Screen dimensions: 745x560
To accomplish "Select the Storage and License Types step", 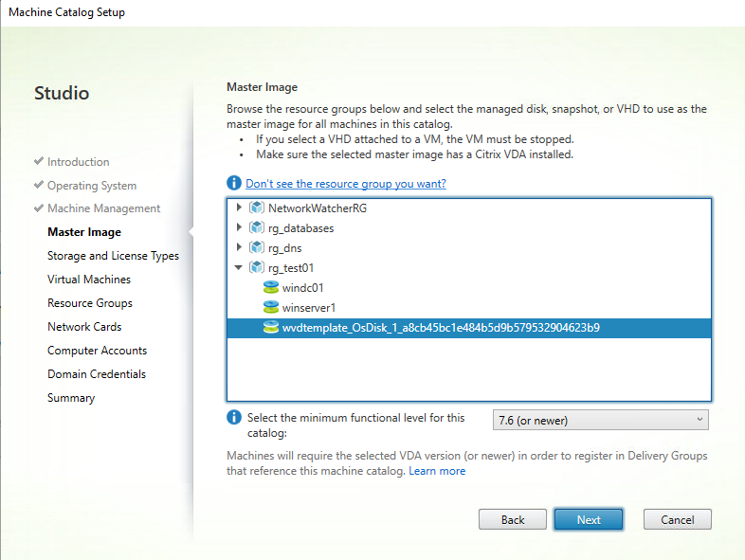I will pyautogui.click(x=113, y=256).
